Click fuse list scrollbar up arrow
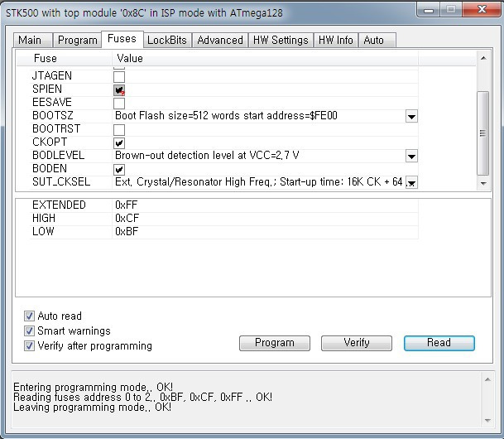 tap(483, 58)
